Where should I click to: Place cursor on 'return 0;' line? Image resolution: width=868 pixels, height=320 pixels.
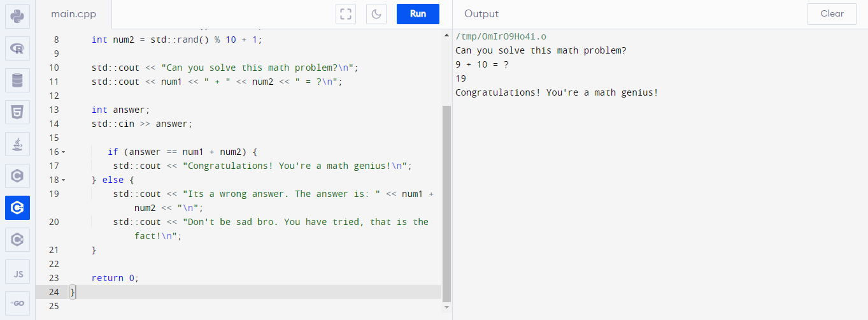click(115, 278)
